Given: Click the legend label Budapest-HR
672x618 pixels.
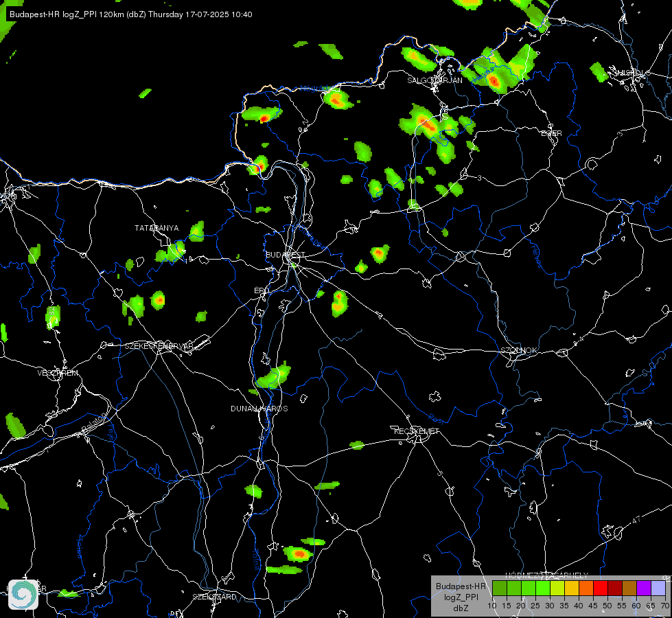Looking at the screenshot, I should tap(461, 586).
